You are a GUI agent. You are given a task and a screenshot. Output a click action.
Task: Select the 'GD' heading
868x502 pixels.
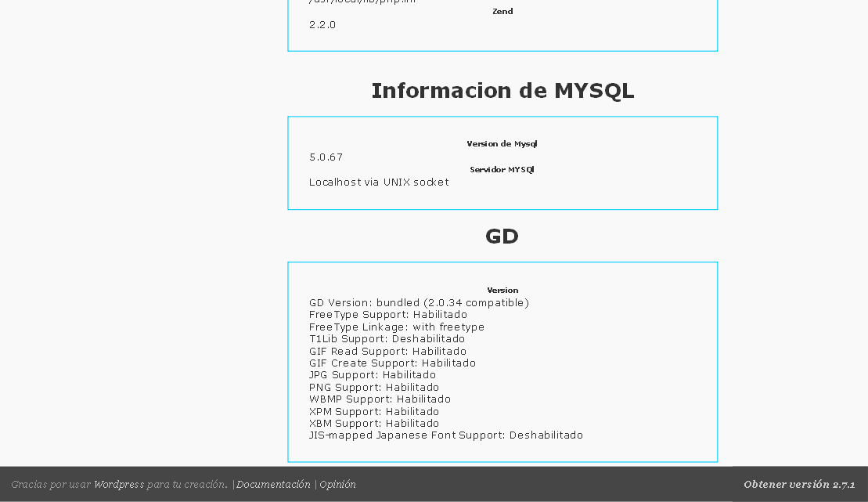tap(502, 237)
